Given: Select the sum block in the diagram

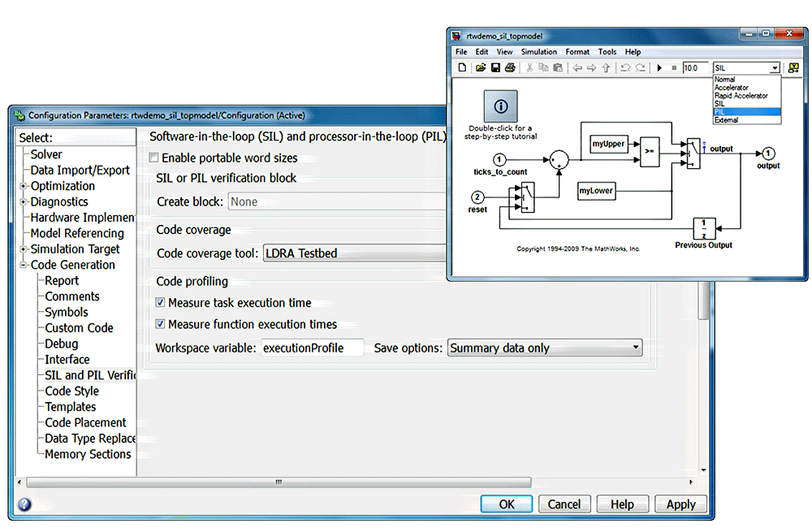Looking at the screenshot, I should 559,159.
